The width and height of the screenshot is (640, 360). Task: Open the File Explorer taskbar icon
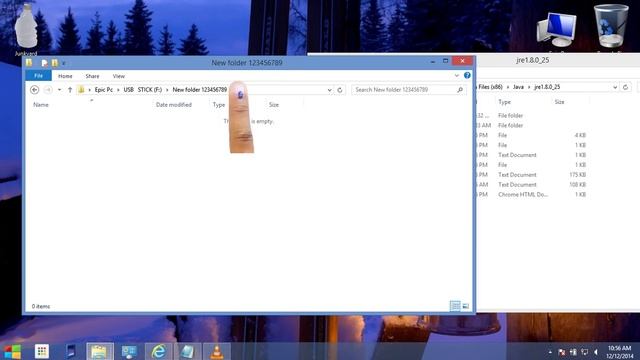(x=99, y=351)
